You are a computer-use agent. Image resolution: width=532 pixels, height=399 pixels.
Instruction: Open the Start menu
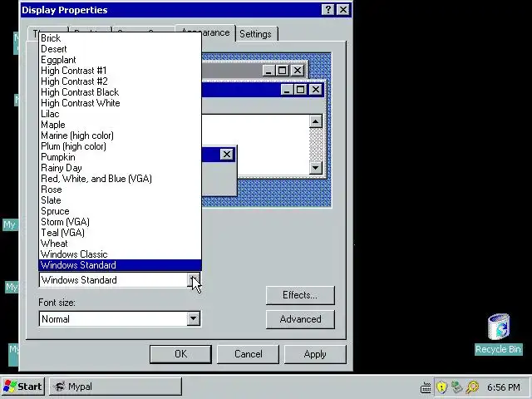pos(22,387)
